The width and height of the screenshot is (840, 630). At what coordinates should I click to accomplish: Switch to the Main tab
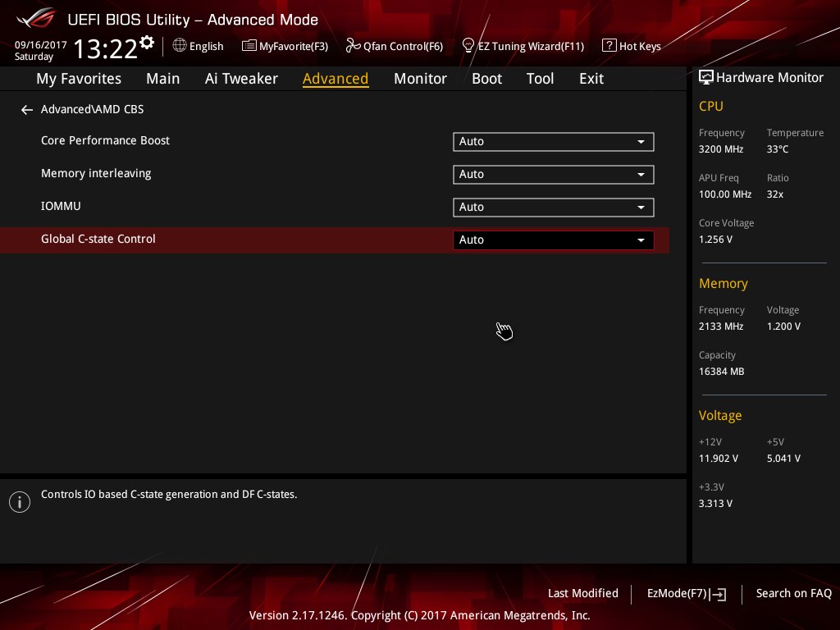163,79
